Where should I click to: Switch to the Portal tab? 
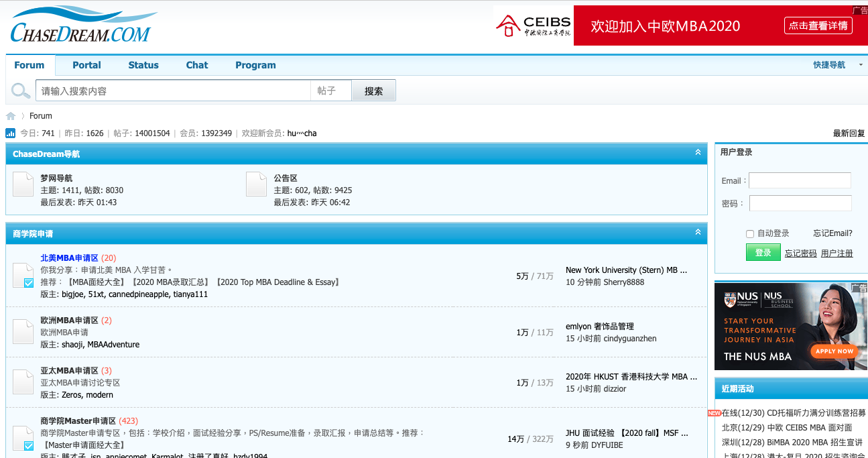(86, 65)
